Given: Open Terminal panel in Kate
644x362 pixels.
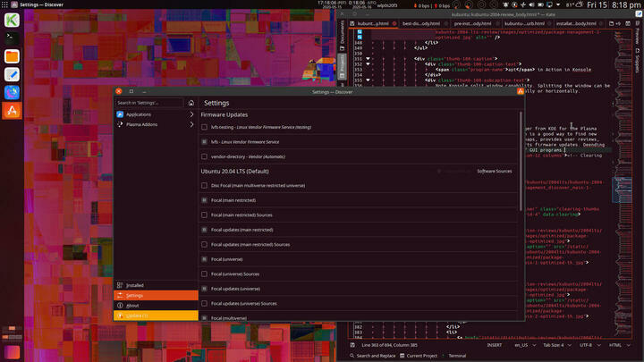Looking at the screenshot, I should click(x=453, y=356).
